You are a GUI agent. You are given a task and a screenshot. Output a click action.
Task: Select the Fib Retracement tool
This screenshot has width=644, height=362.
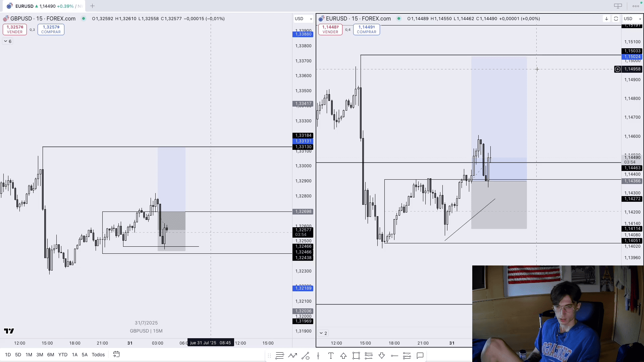[x=279, y=356]
